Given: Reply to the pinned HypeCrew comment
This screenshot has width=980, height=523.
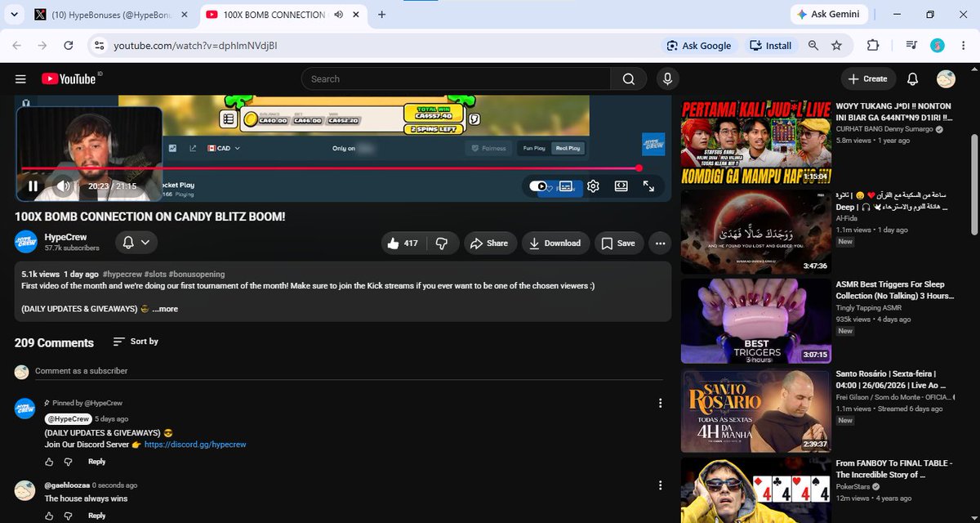Looking at the screenshot, I should (x=96, y=462).
